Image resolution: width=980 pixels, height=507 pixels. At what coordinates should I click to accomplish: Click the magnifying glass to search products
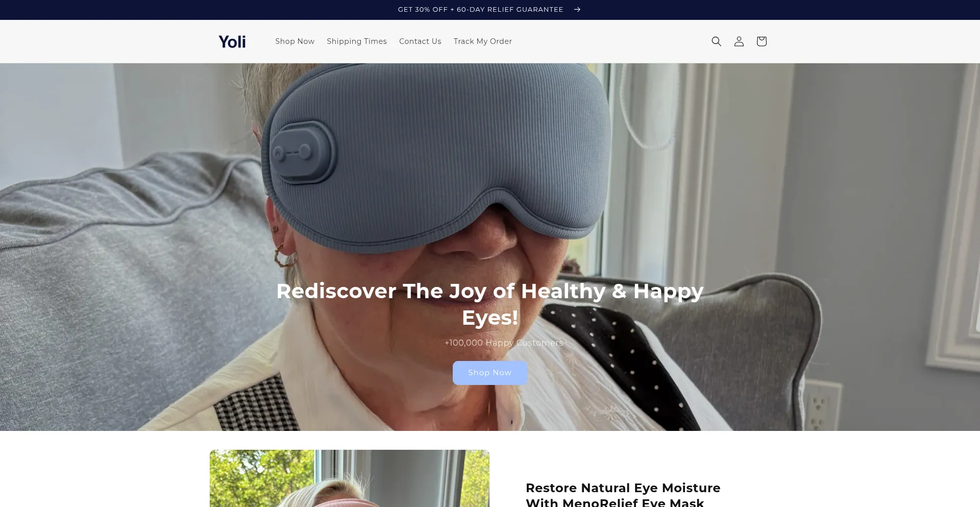[716, 41]
